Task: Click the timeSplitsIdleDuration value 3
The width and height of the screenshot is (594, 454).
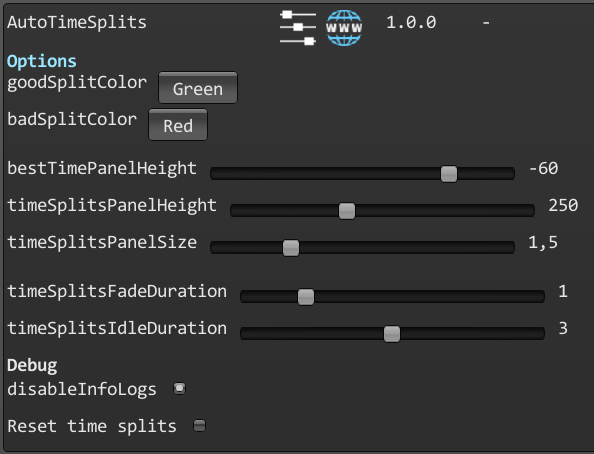Action: pyautogui.click(x=563, y=328)
